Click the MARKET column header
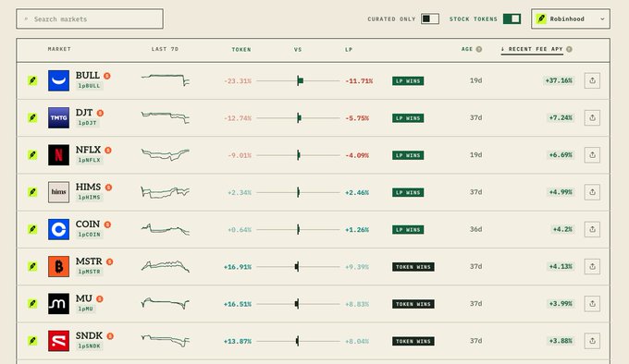The image size is (629, 364). coord(59,49)
